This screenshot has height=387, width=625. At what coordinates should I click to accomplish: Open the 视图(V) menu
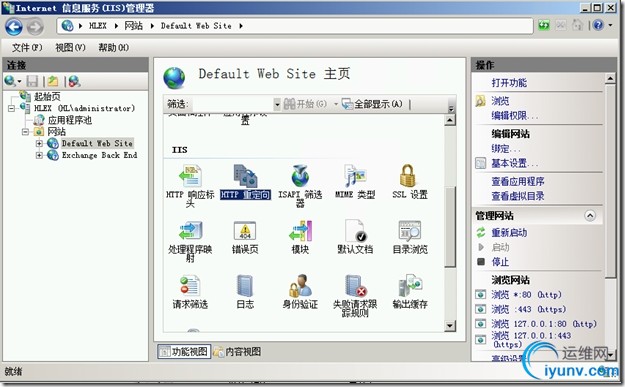click(x=70, y=48)
